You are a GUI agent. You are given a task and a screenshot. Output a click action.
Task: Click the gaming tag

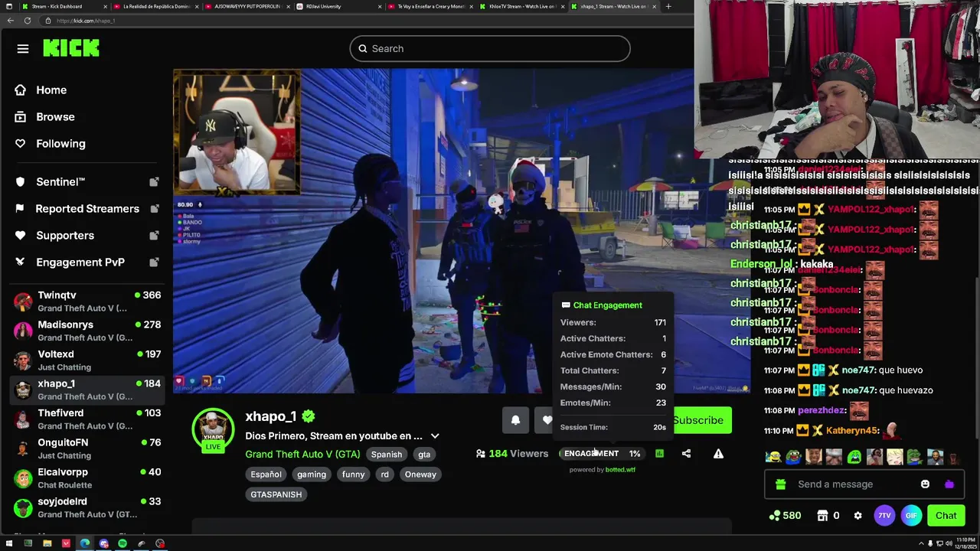click(312, 474)
